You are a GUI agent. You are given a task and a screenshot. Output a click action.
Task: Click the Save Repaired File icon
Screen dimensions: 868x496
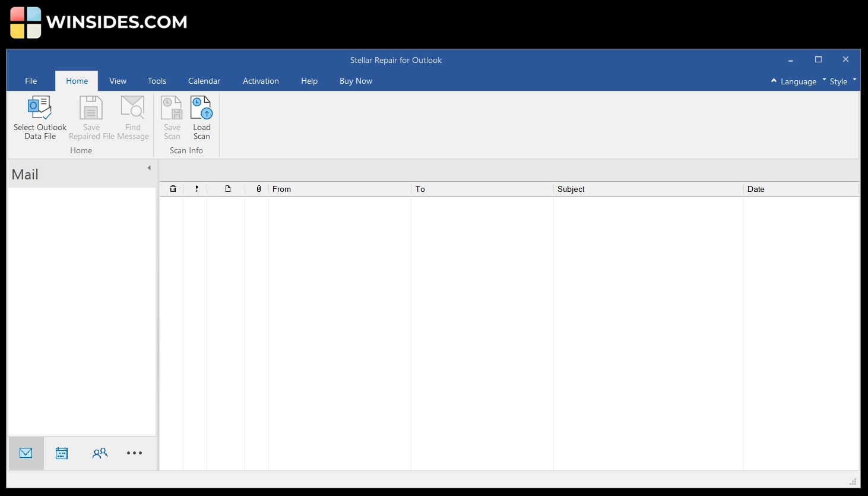[x=91, y=108]
